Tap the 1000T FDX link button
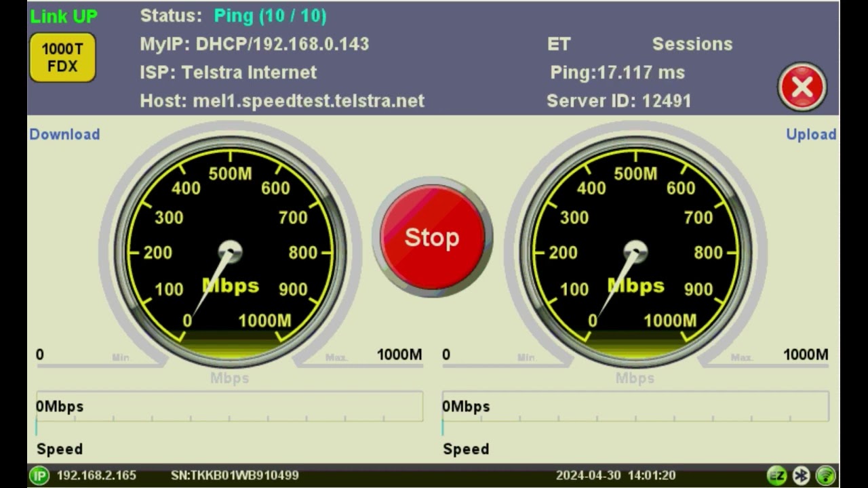Viewport: 868px width, 488px height. point(62,58)
